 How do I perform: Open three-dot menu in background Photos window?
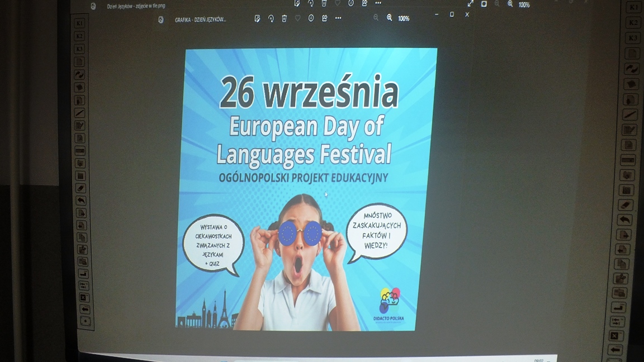tap(378, 3)
